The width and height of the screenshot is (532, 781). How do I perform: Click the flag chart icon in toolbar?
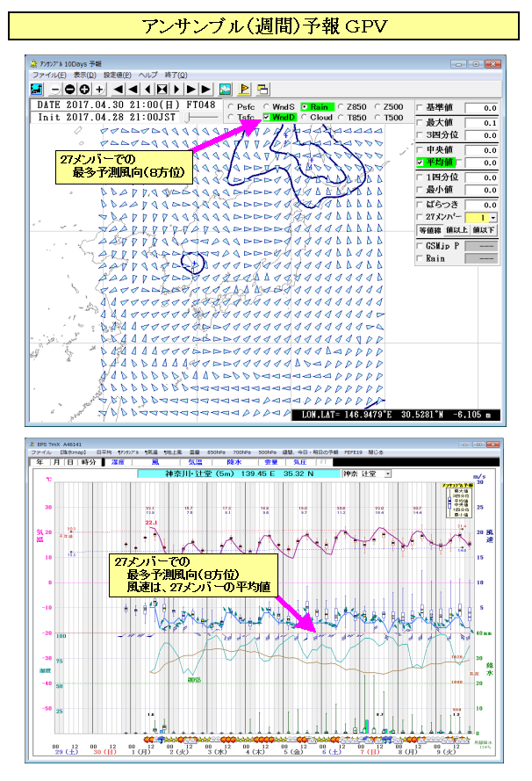[244, 89]
